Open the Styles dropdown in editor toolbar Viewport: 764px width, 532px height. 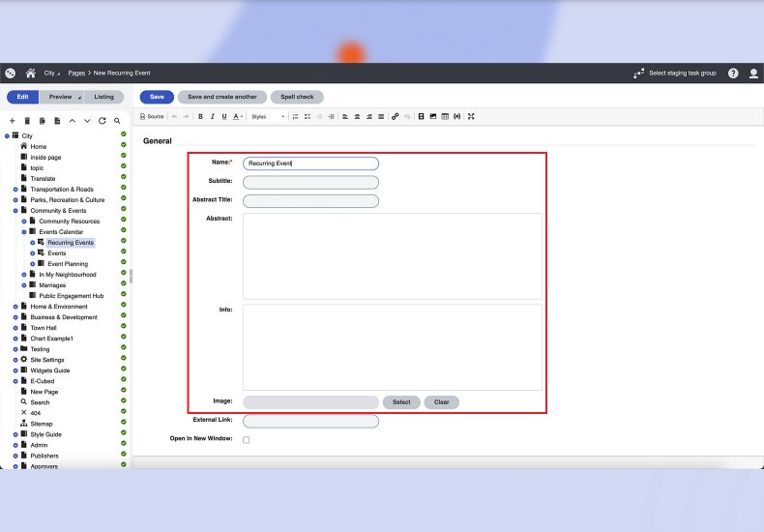[x=268, y=116]
